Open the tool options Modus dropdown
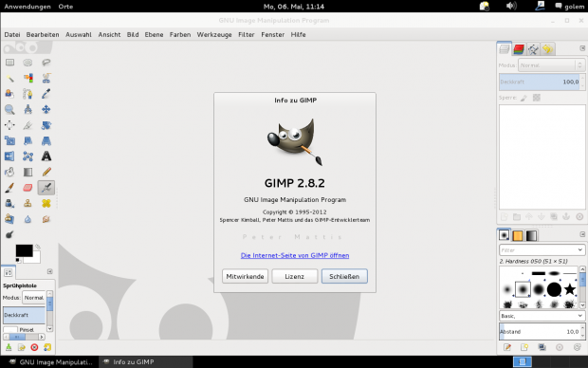This screenshot has width=588, height=368. point(34,298)
